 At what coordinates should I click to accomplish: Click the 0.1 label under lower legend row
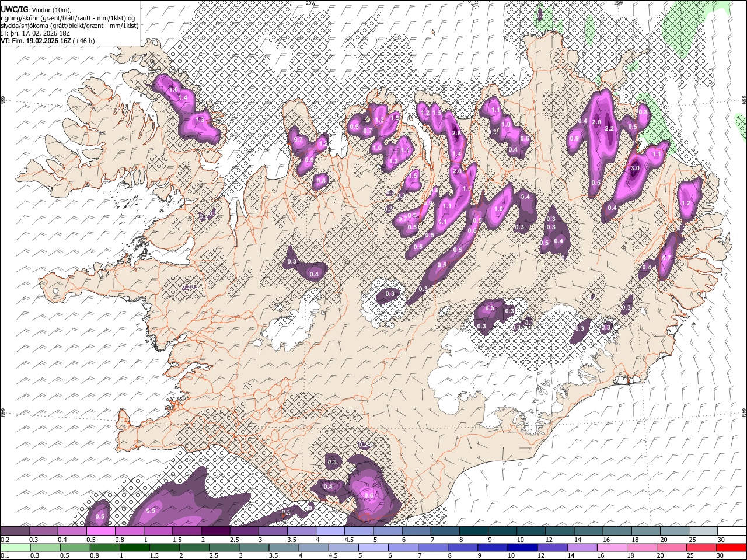coord(4,556)
